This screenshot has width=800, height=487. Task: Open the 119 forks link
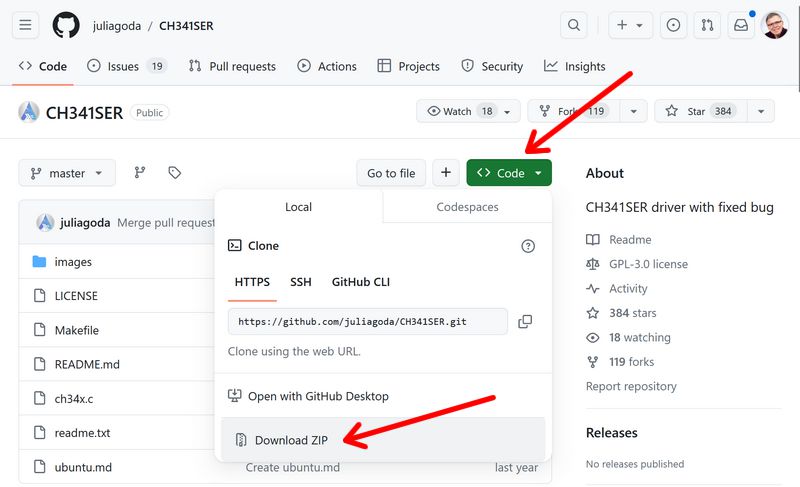click(x=632, y=362)
